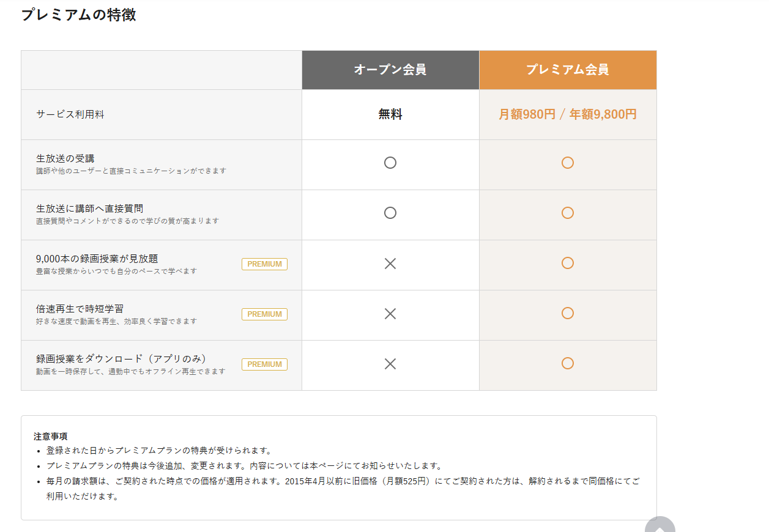The width and height of the screenshot is (769, 532).
Task: Select the orange circle for プレミアム会員 live streaming
Action: click(568, 163)
